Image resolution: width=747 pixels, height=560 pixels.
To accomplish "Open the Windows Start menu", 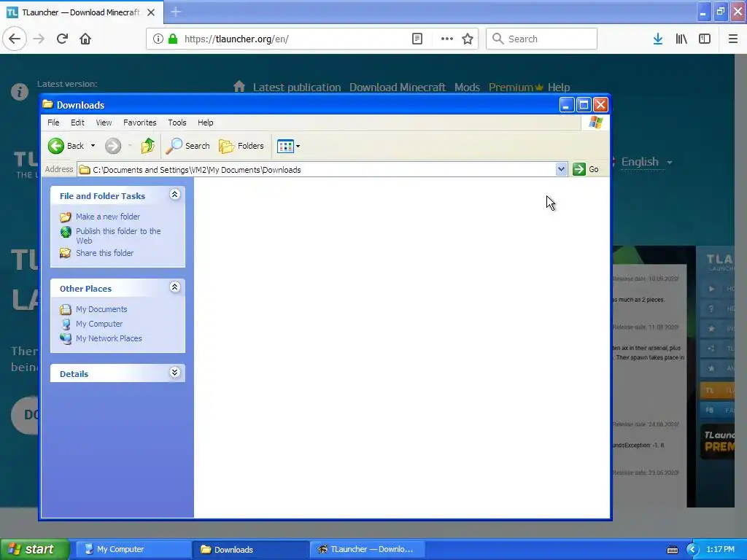I will point(34,549).
